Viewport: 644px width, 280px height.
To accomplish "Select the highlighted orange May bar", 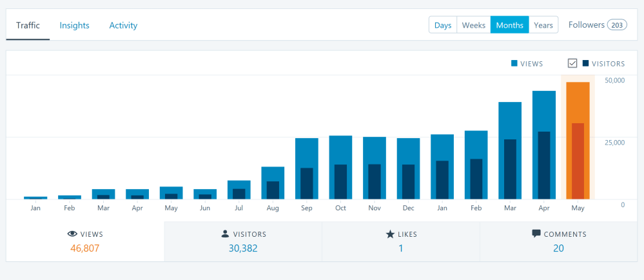I will tap(578, 141).
